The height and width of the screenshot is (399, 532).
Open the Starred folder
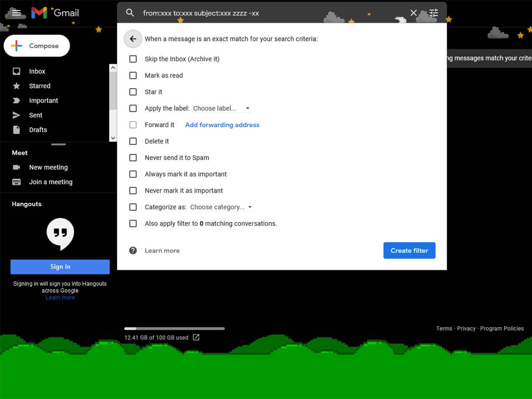coord(39,86)
